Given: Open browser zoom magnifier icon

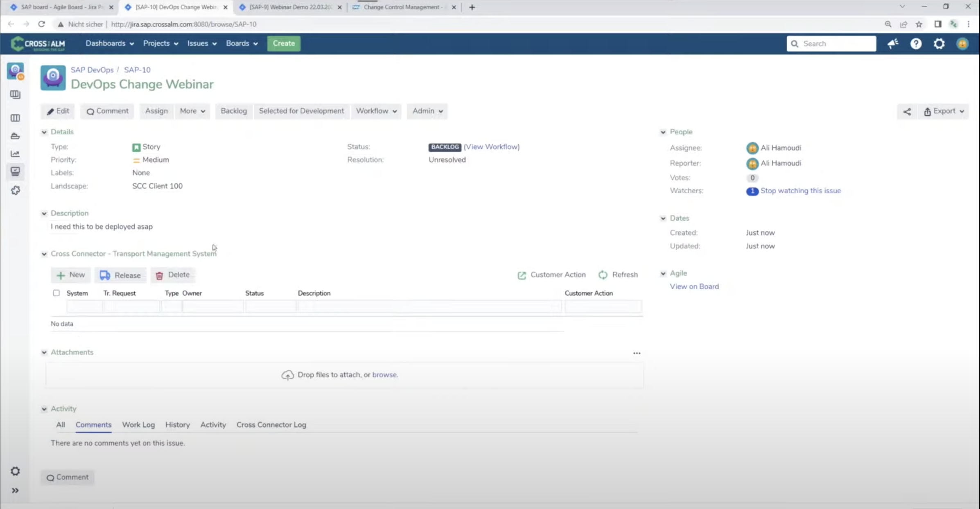Looking at the screenshot, I should click(888, 24).
